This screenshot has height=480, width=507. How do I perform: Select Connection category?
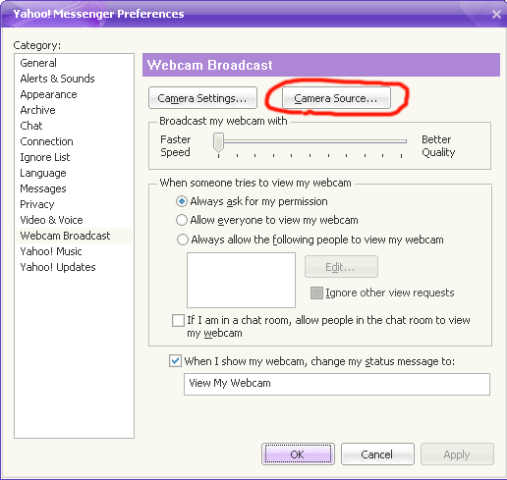(x=47, y=141)
